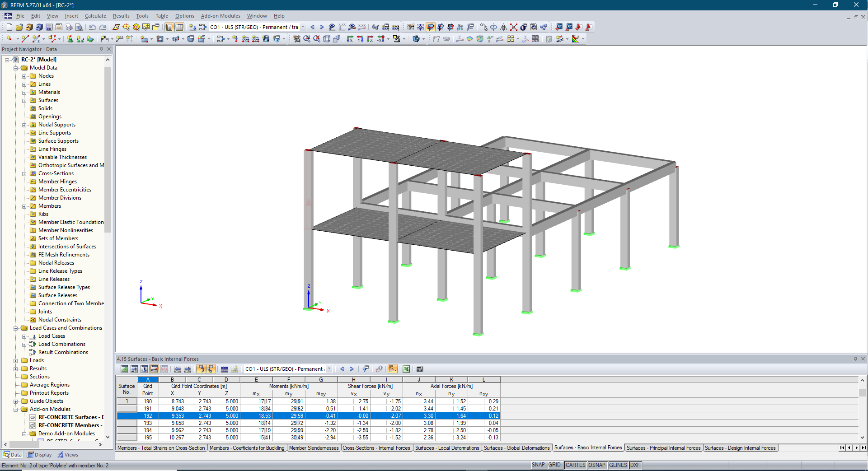Click the save icon in the toolbar

pyautogui.click(x=49, y=27)
